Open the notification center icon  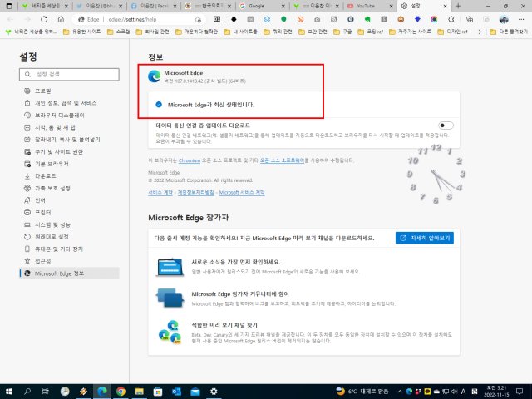[520, 392]
